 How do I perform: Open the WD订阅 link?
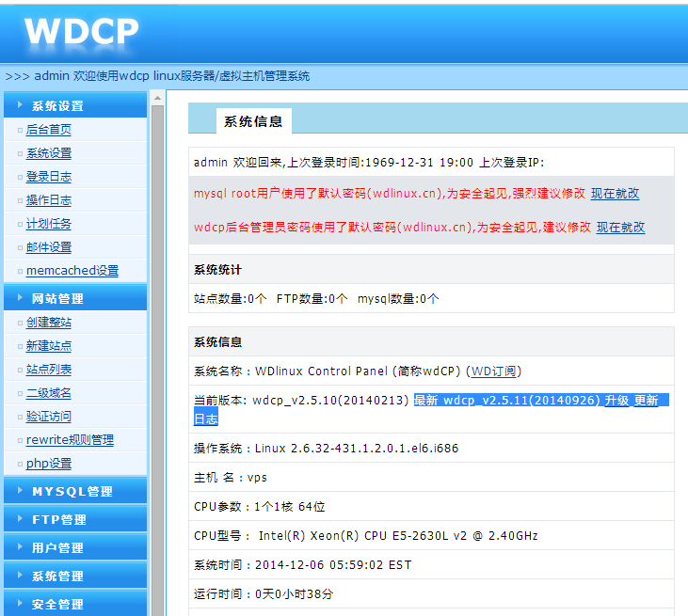pyautogui.click(x=493, y=371)
